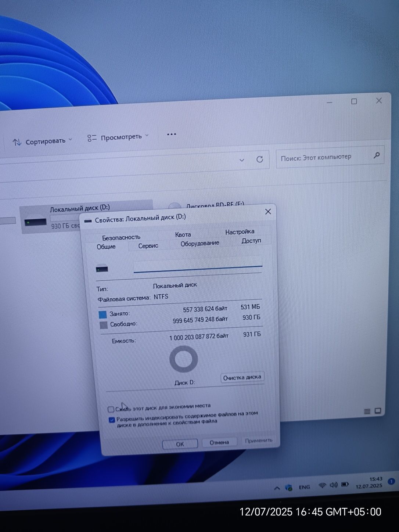Screen dimensions: 399x532
Task: Expand the address bar history dropdown chevron
Action: (x=242, y=160)
